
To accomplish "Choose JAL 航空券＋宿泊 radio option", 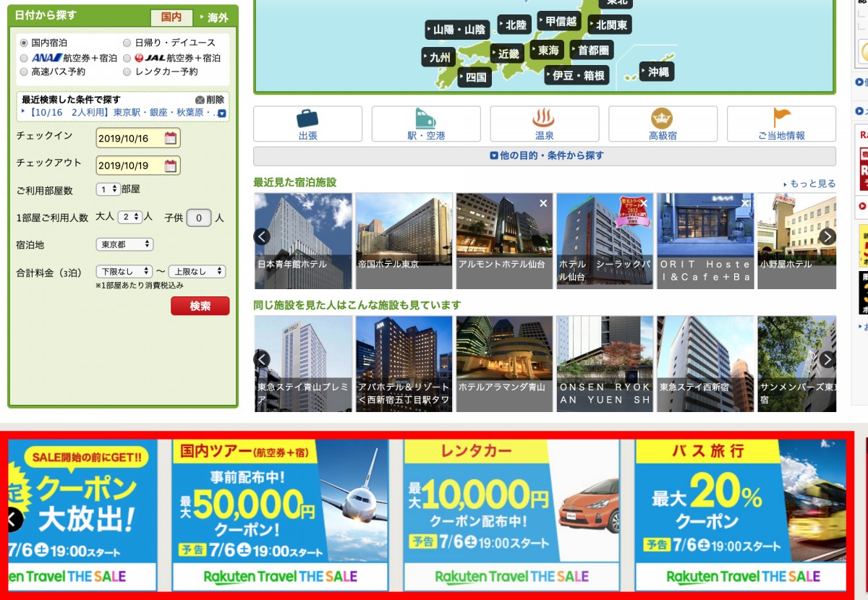I will 127,58.
